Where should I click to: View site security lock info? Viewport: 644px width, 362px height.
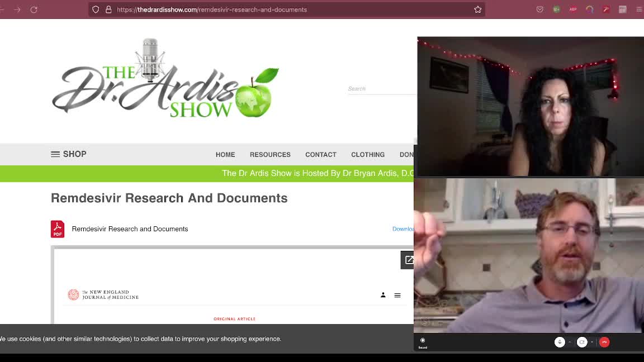(x=108, y=9)
